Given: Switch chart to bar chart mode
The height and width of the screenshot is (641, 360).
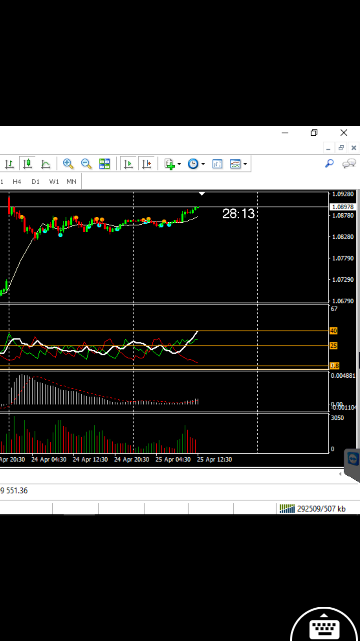Looking at the screenshot, I should tap(9, 164).
